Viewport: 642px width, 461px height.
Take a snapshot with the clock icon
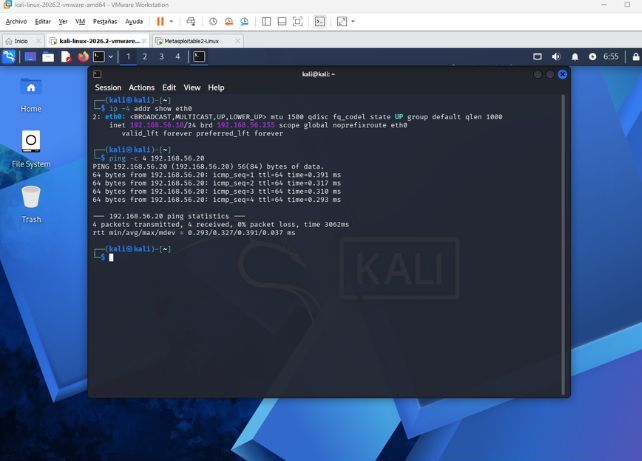point(213,21)
